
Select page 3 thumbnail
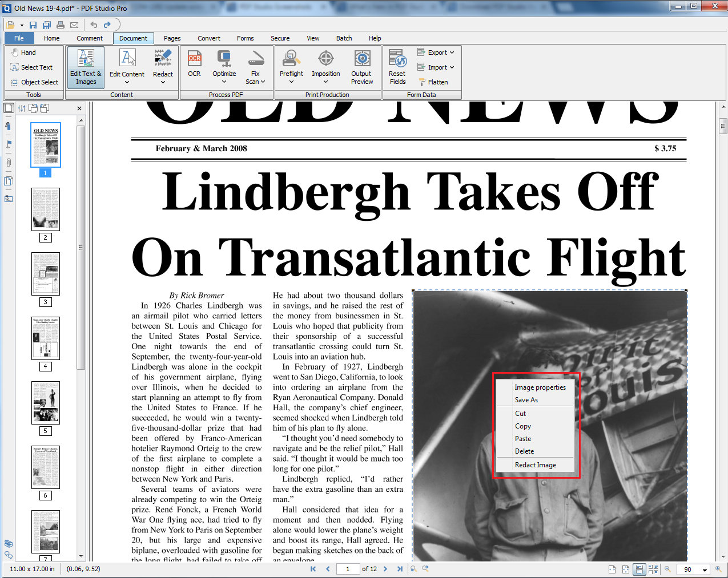(46, 274)
